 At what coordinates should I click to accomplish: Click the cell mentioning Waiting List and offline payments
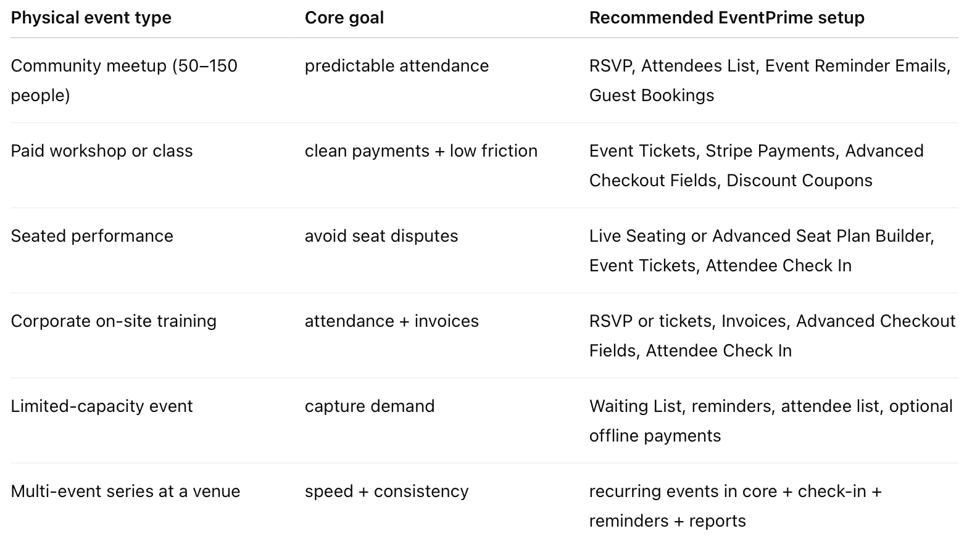(x=770, y=421)
